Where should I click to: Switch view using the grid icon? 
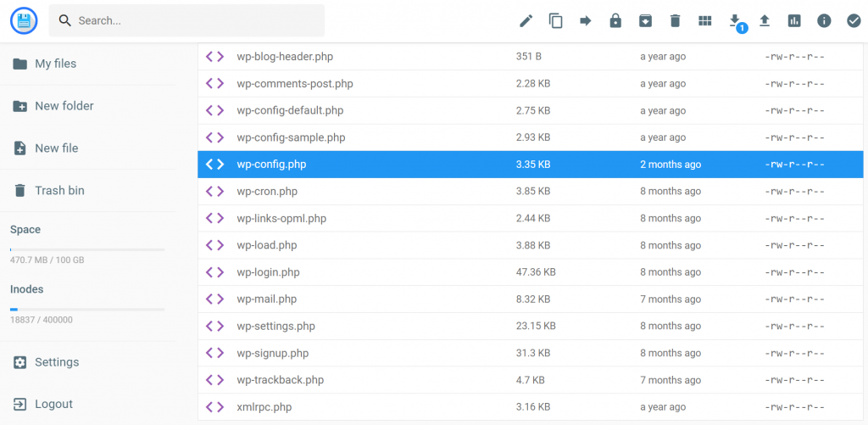pos(704,21)
